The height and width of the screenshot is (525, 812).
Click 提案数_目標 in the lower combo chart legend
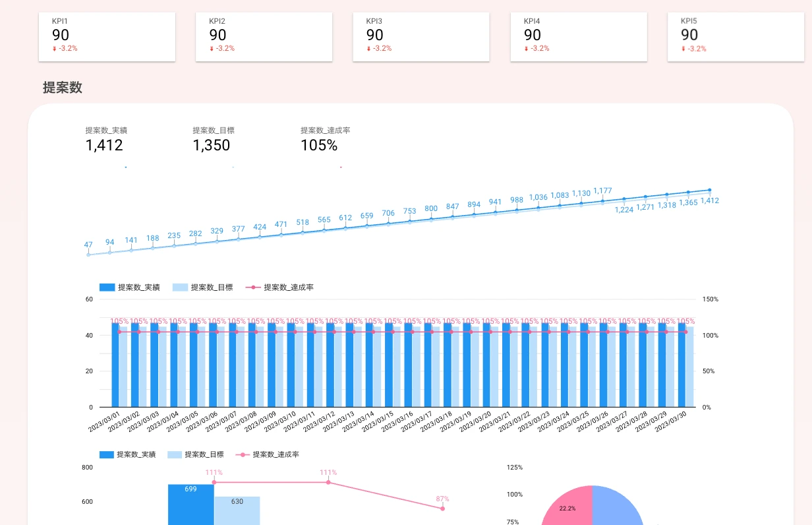tap(204, 454)
